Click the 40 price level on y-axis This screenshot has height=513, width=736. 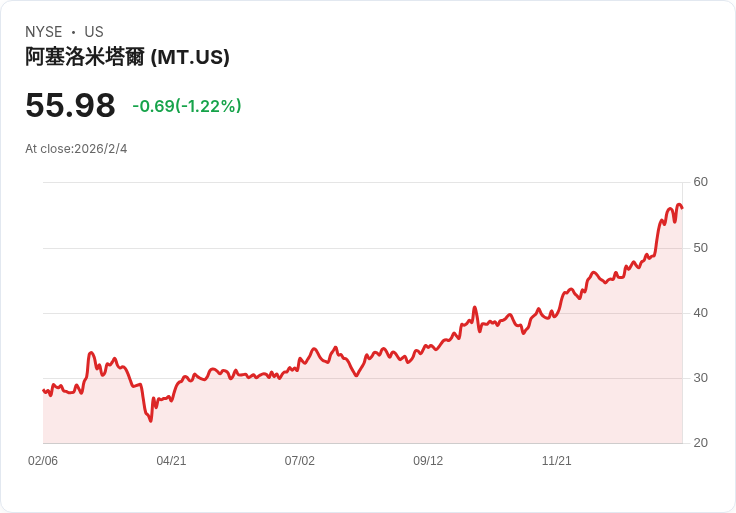coord(700,313)
